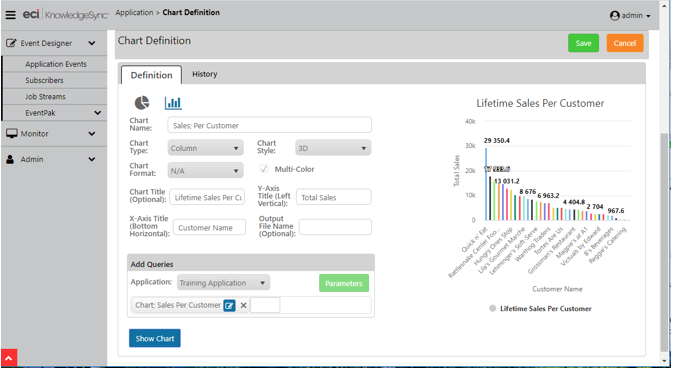The image size is (673, 370).
Task: Open the Application dropdown in Add Queries
Action: coord(223,283)
